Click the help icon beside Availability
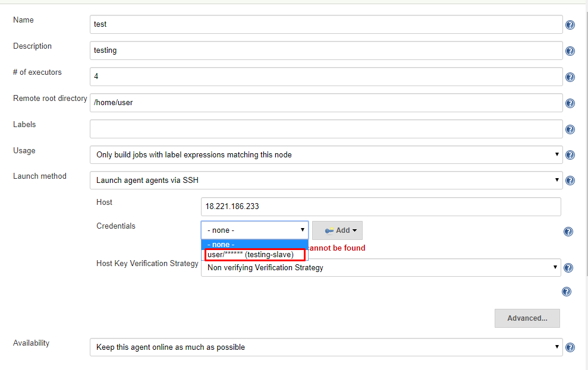Image resolution: width=588 pixels, height=370 pixels. (570, 347)
